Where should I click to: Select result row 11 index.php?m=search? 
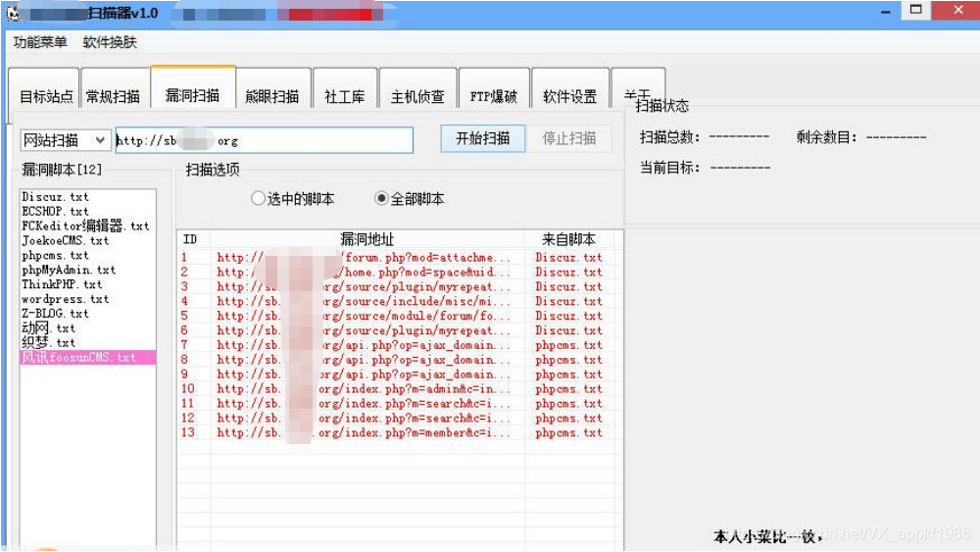coord(400,404)
